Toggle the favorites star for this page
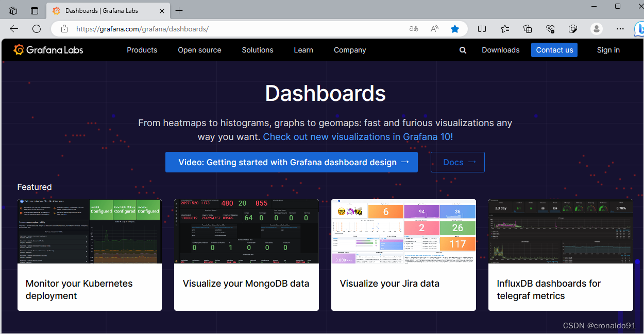The image size is (644, 334). click(455, 29)
